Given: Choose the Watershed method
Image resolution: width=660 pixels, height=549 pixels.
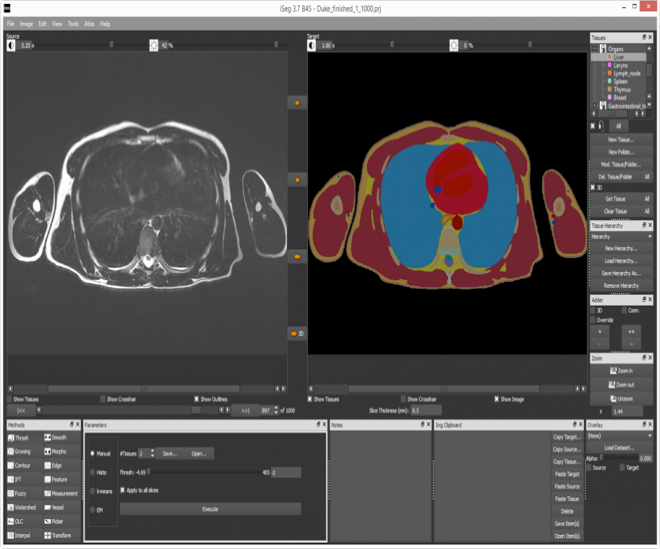Looking at the screenshot, I should pyautogui.click(x=22, y=507).
